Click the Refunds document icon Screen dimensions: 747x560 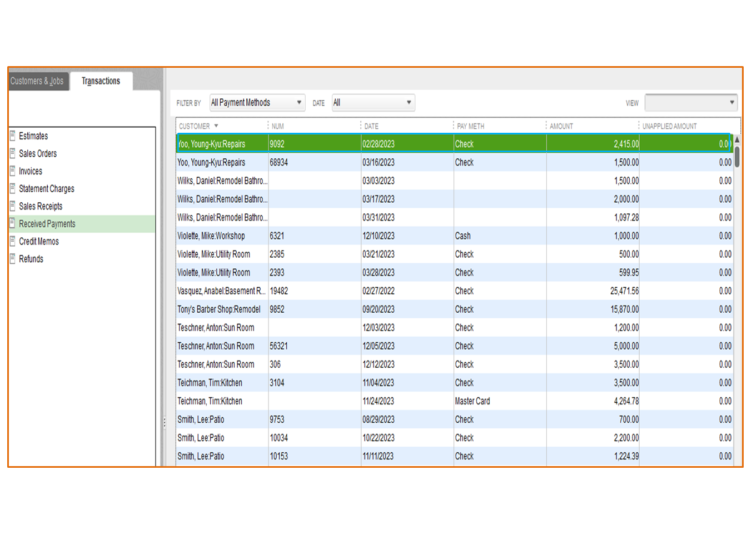tap(12, 259)
